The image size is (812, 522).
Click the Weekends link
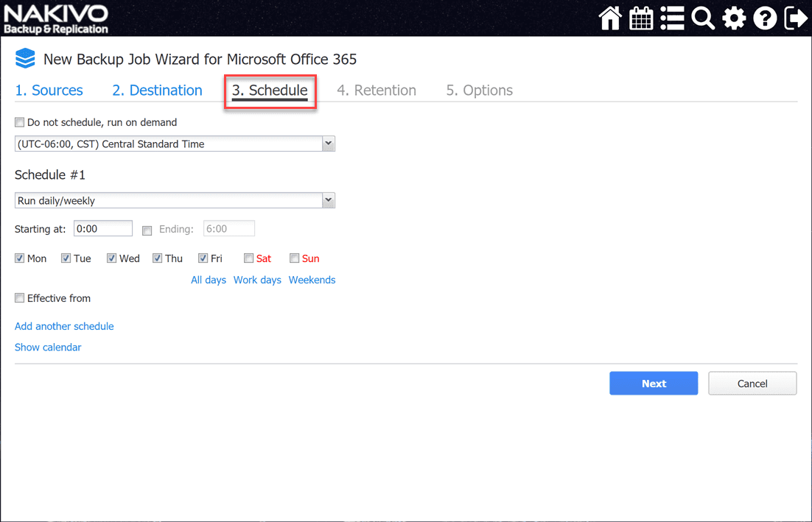pos(312,280)
